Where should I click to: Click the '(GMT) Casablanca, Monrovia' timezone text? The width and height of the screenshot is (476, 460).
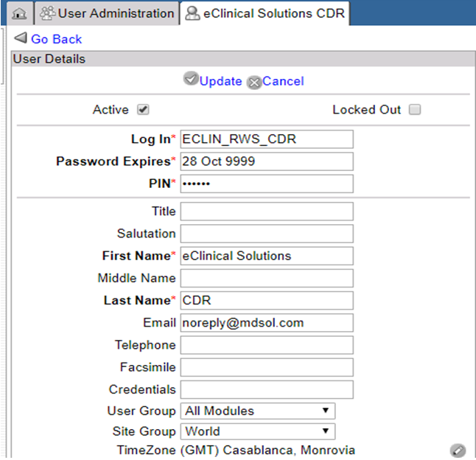coord(267,450)
